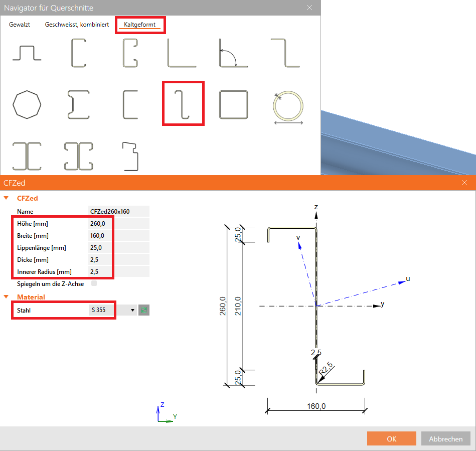Screen dimensions: 476x451
Task: Select the cold-formed C channel profile icon
Action: [79, 53]
